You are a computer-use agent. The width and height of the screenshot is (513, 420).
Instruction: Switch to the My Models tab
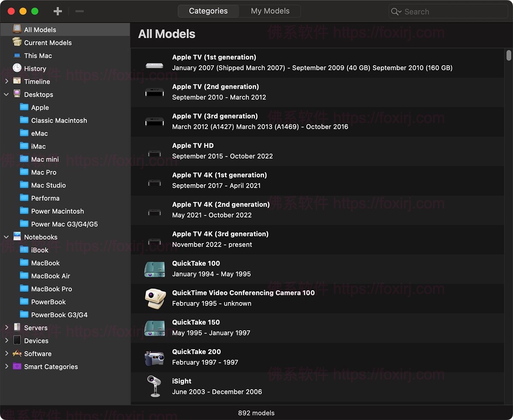tap(270, 11)
